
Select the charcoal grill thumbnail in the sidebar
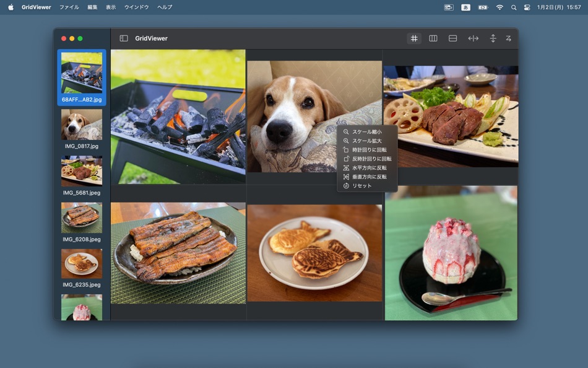pos(82,73)
